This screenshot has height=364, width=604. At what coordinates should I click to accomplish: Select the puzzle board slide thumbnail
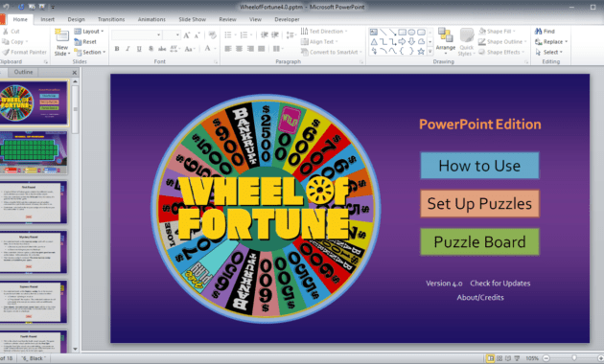click(x=34, y=152)
